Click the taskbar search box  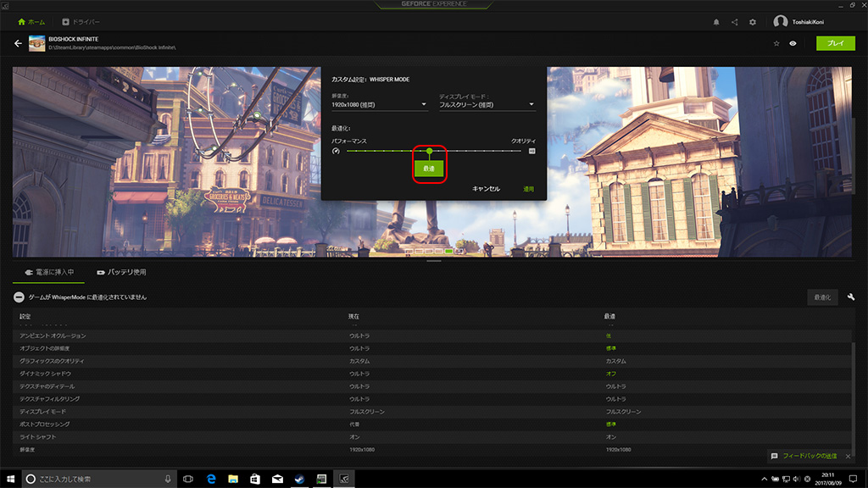[x=99, y=479]
